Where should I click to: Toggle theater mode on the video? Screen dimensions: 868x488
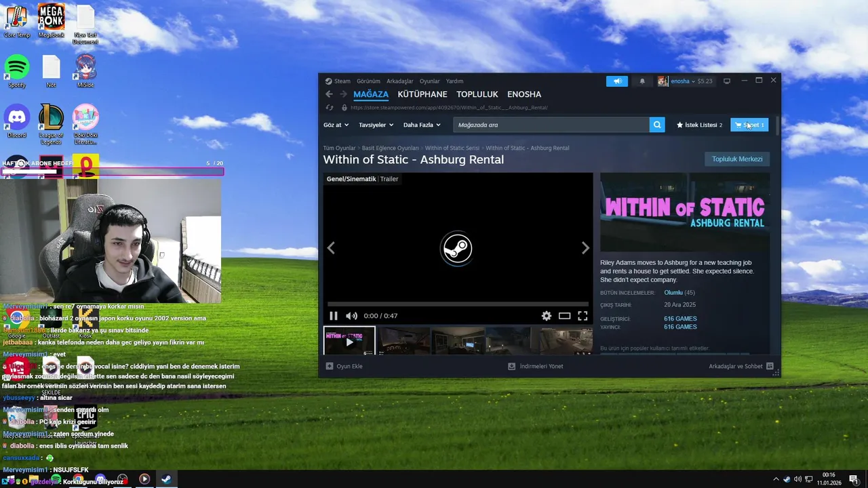[564, 316]
